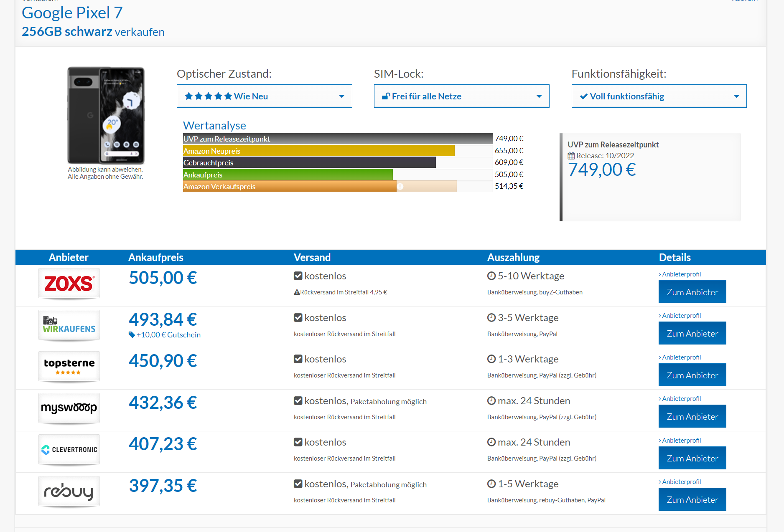The height and width of the screenshot is (532, 784).
Task: Click the WIRKAUFENS provider logo
Action: pyautogui.click(x=69, y=325)
